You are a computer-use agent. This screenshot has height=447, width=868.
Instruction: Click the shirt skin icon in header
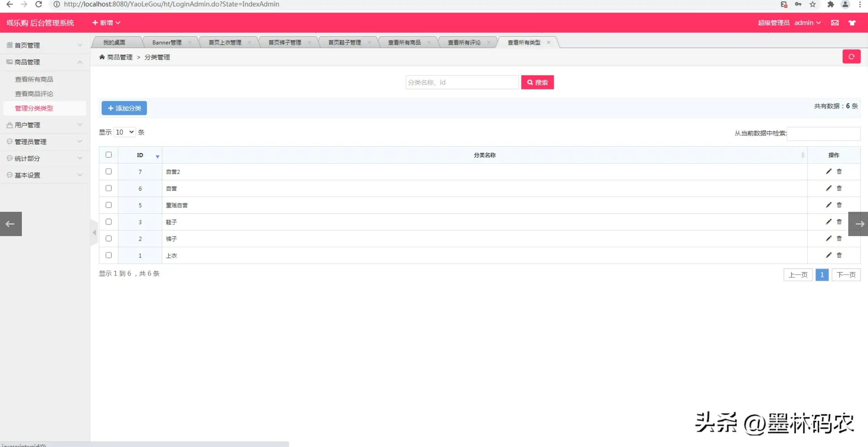coord(852,22)
